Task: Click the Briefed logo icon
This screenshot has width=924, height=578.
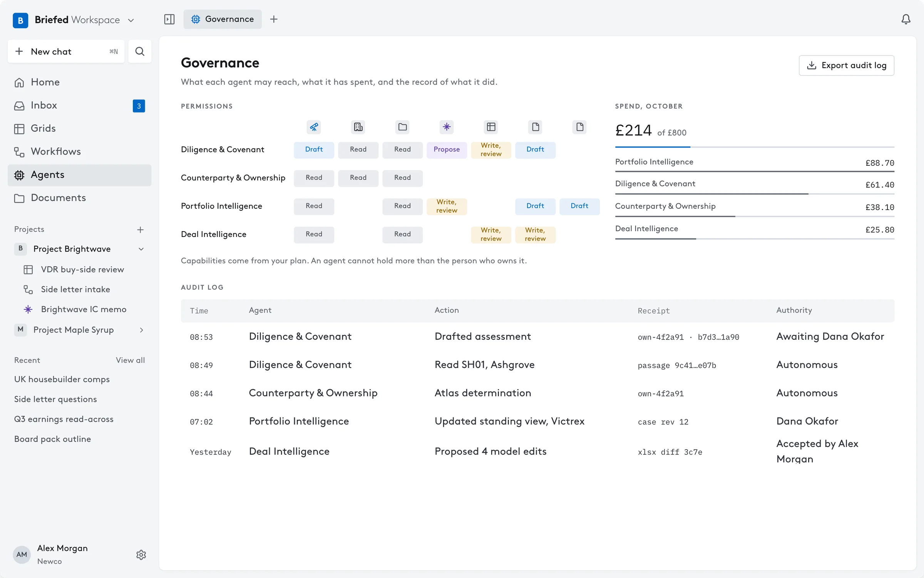Action: (x=20, y=20)
